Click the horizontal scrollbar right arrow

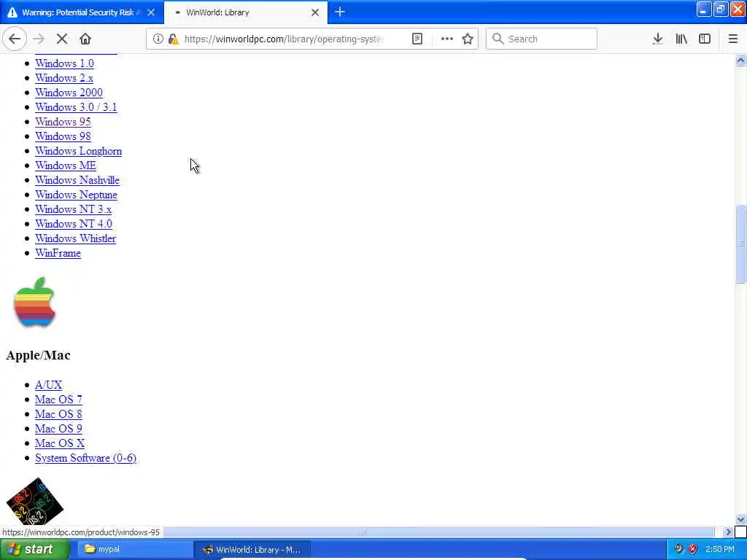click(727, 532)
